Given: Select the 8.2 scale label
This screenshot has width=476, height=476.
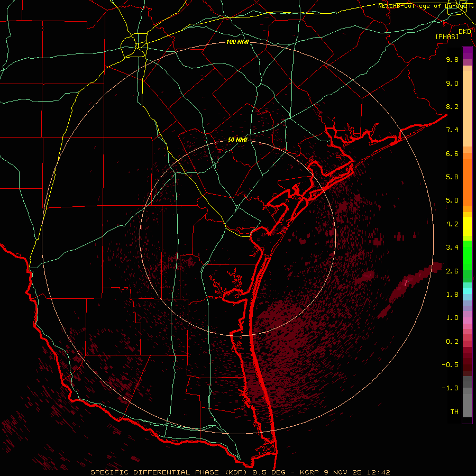Looking at the screenshot, I should (452, 106).
